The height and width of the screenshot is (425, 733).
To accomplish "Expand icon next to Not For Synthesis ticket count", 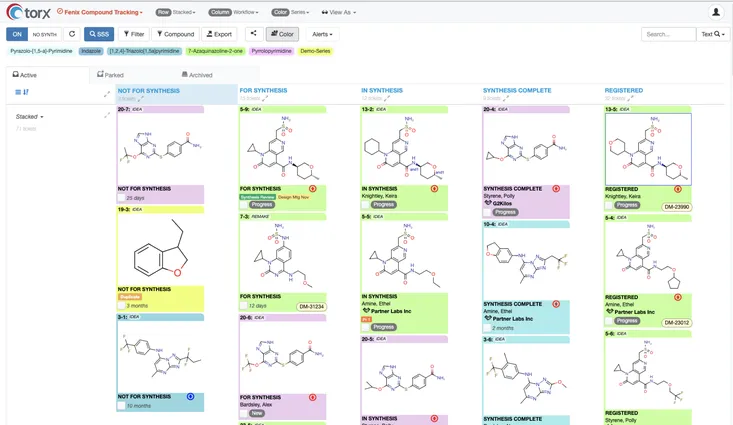I will tap(141, 99).
